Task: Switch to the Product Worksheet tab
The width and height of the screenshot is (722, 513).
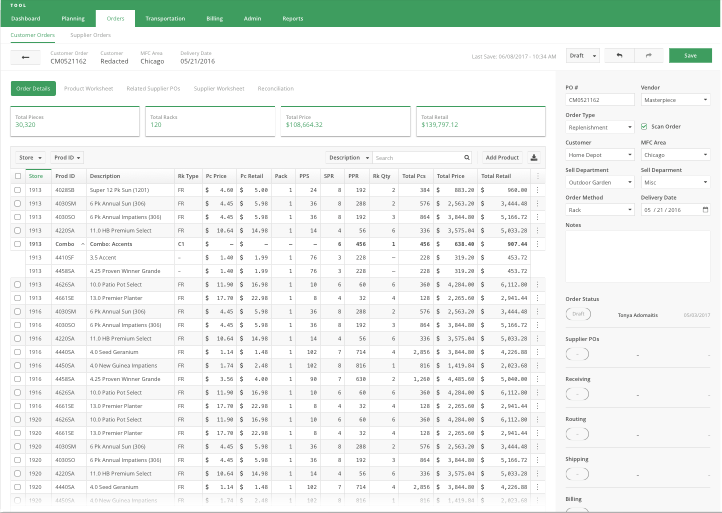Action: 88,89
